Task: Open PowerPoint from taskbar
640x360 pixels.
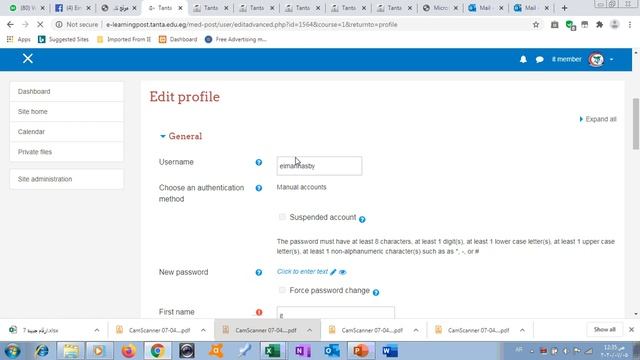Action: 360,351
